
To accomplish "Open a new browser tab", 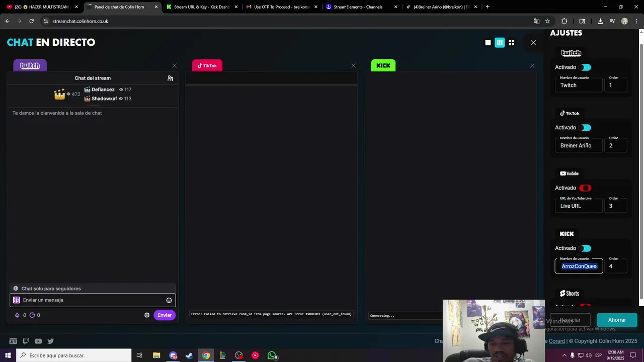I will (488, 7).
